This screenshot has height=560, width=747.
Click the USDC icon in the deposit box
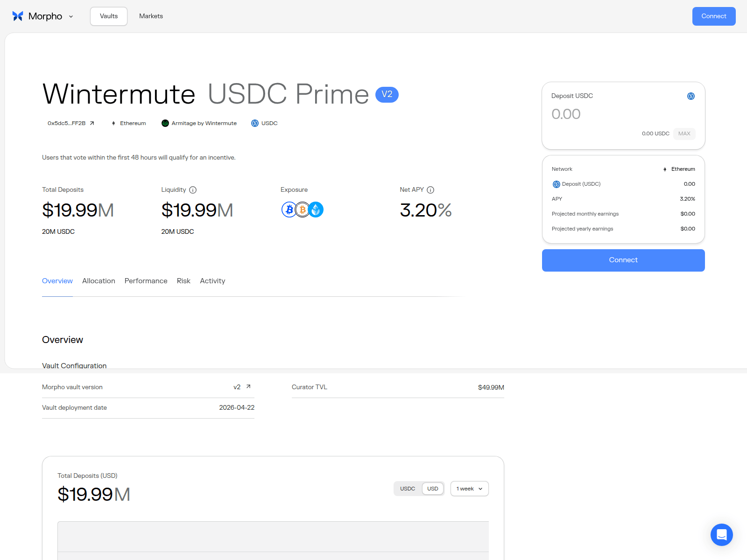tap(691, 96)
